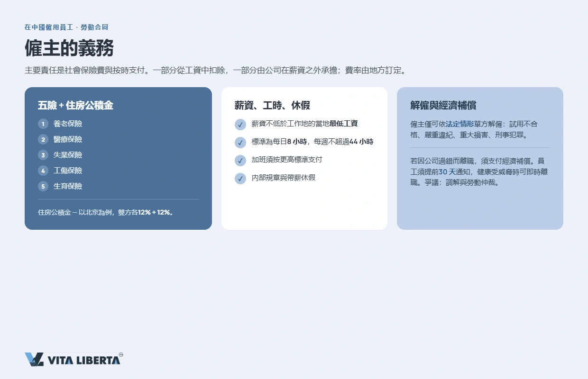This screenshot has width=588, height=379.
Task: Click number 2 badge beside 醫療保險
Action: click(x=43, y=139)
